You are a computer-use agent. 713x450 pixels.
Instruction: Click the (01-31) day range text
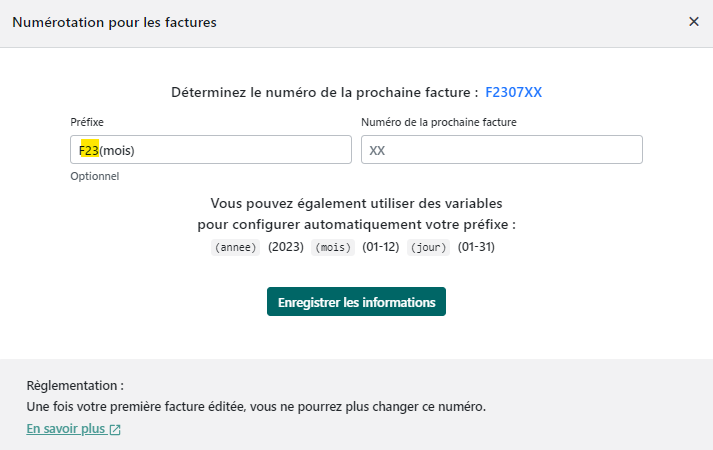477,247
